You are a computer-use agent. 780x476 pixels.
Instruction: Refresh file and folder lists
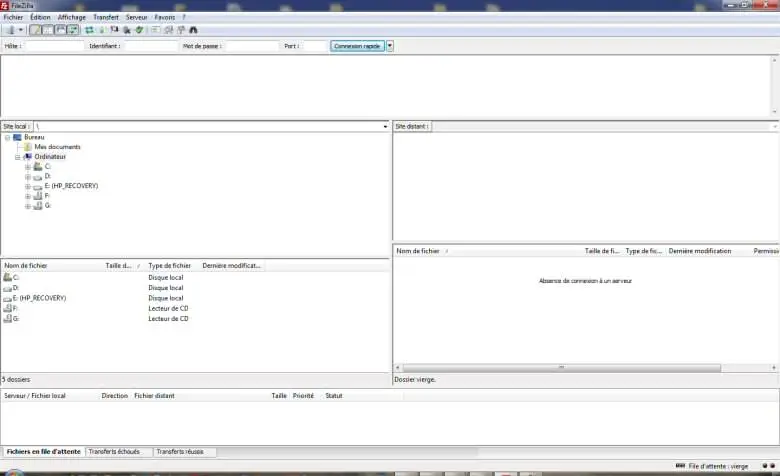pos(89,30)
